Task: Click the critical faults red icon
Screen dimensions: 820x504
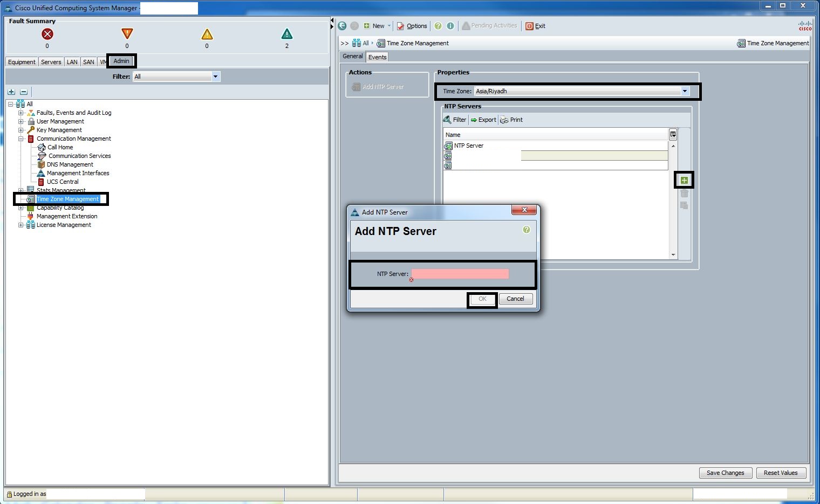Action: (x=47, y=34)
